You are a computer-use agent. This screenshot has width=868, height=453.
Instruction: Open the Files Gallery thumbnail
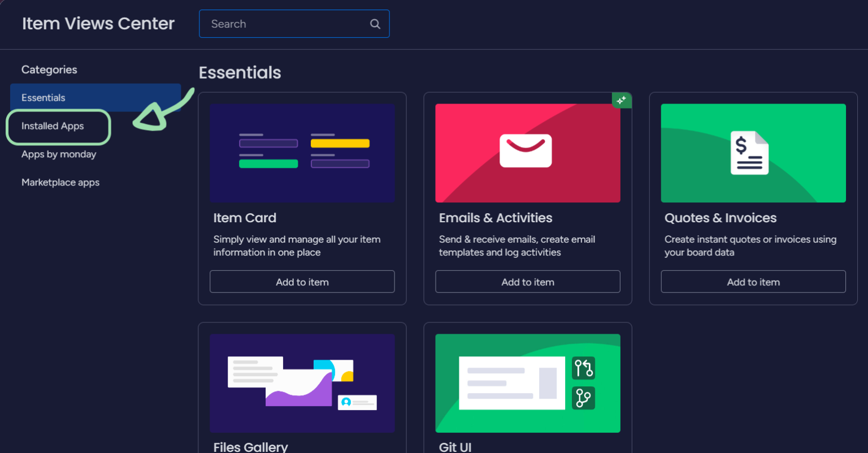point(302,383)
